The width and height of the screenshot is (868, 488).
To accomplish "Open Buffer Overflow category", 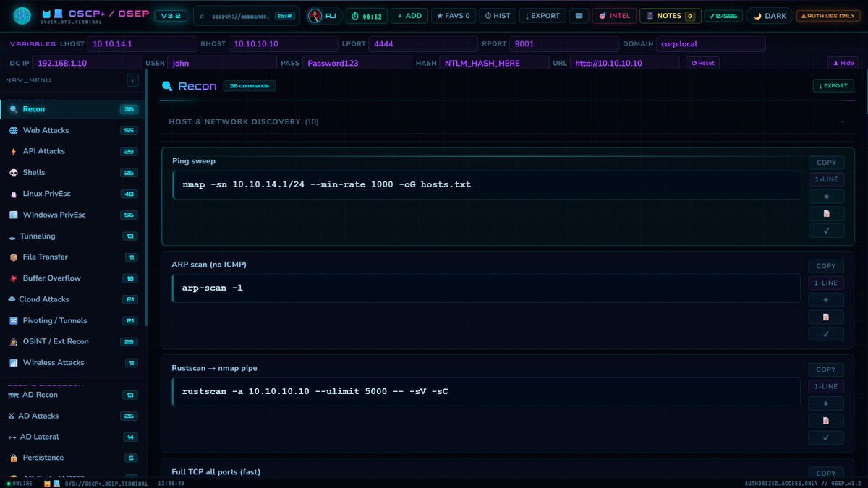I will click(x=72, y=278).
